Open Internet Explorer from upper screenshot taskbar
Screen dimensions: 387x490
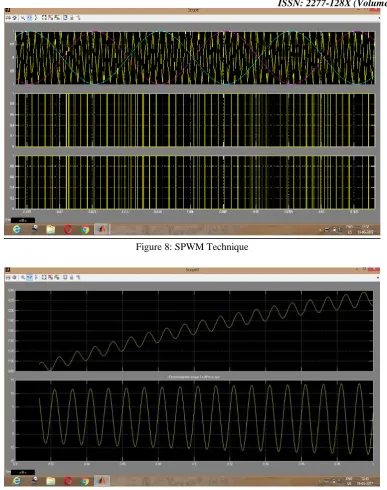(16, 229)
